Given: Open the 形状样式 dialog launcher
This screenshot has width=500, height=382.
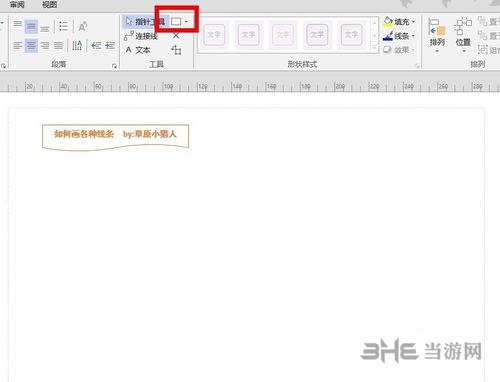Looking at the screenshot, I should point(417,66).
